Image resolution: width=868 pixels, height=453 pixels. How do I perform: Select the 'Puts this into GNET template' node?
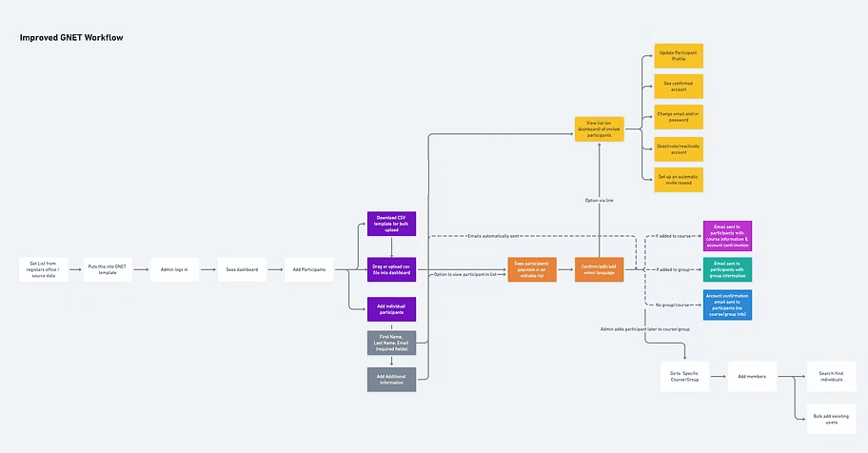click(x=108, y=269)
